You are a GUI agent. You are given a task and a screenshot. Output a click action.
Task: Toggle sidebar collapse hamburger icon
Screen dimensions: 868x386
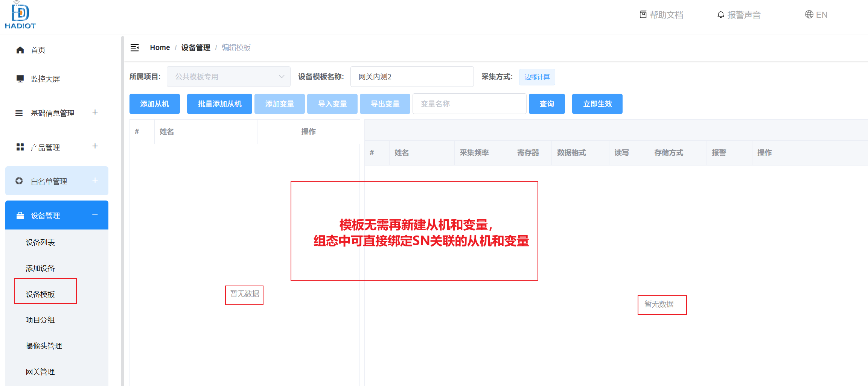click(135, 47)
